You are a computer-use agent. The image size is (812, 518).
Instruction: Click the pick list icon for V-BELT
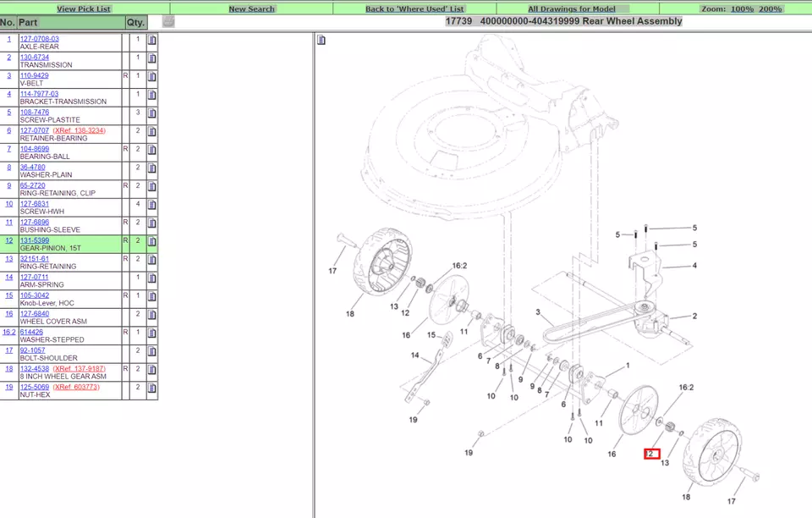coord(151,76)
